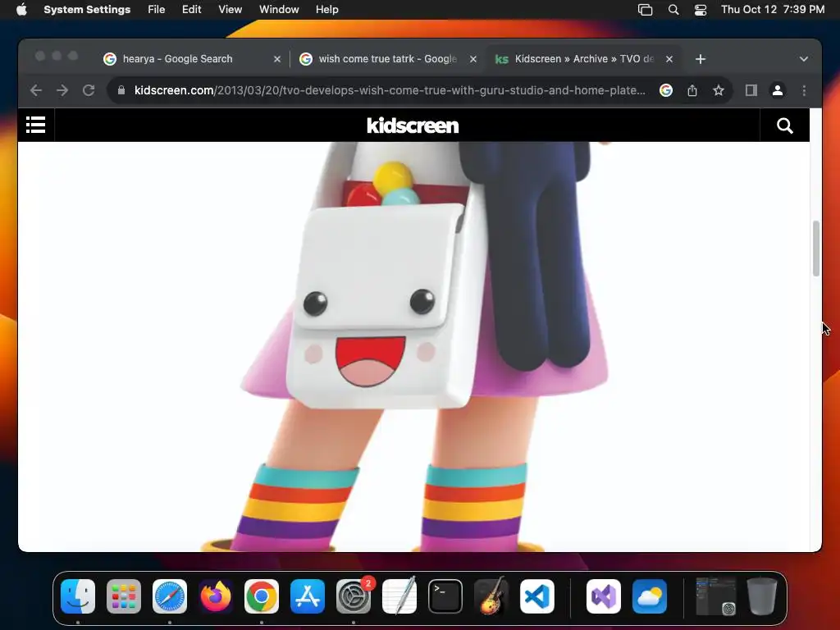840x630 pixels.
Task: Toggle the Chrome side panel
Action: pos(751,90)
